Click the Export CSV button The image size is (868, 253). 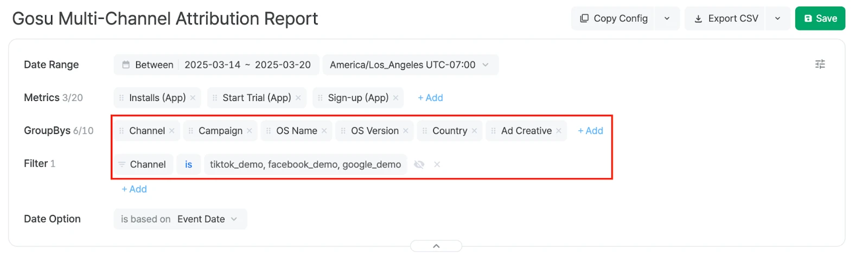click(x=726, y=18)
